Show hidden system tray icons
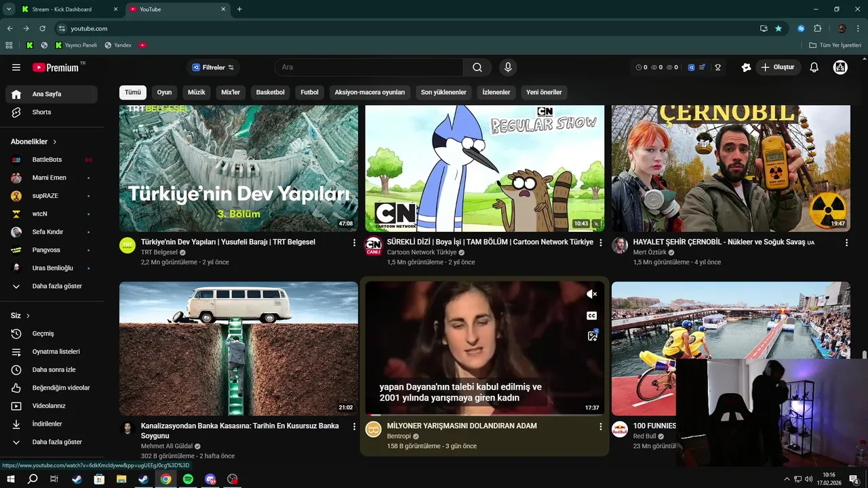Image resolution: width=868 pixels, height=488 pixels. [787, 479]
